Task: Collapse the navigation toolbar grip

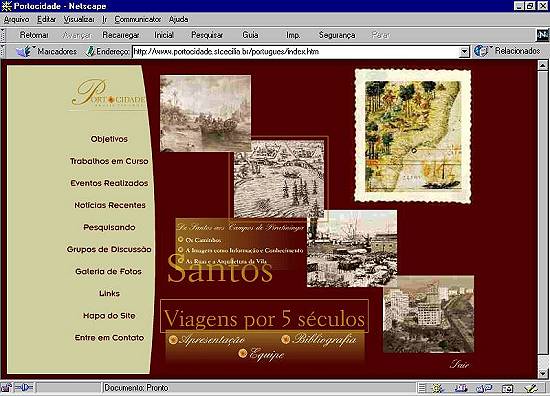Action: click(x=3, y=35)
